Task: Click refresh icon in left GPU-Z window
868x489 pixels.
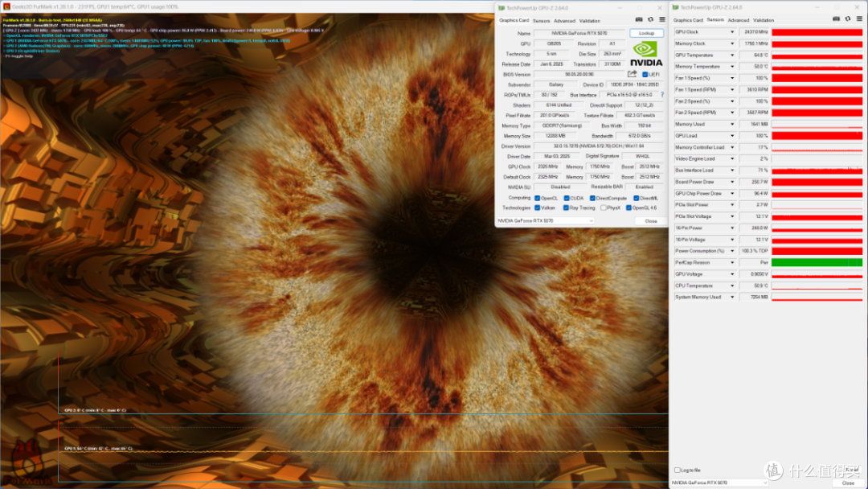Action: [x=650, y=20]
